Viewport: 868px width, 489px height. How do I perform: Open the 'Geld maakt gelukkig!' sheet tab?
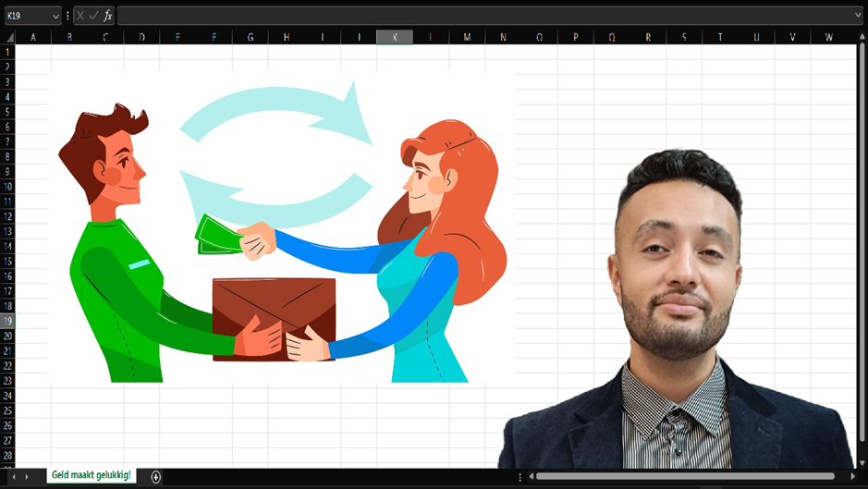[91, 475]
